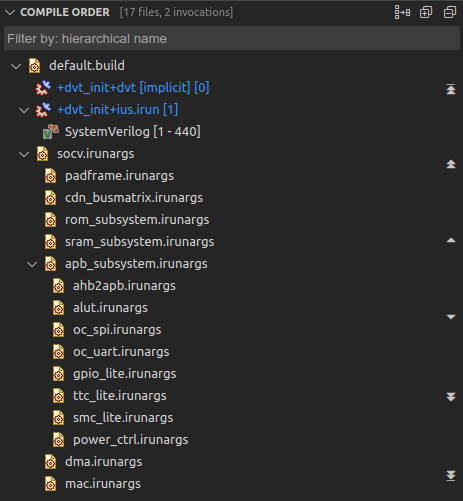Click the rom_subsystem.irunargs file icon
This screenshot has height=501, width=463.
[50, 220]
